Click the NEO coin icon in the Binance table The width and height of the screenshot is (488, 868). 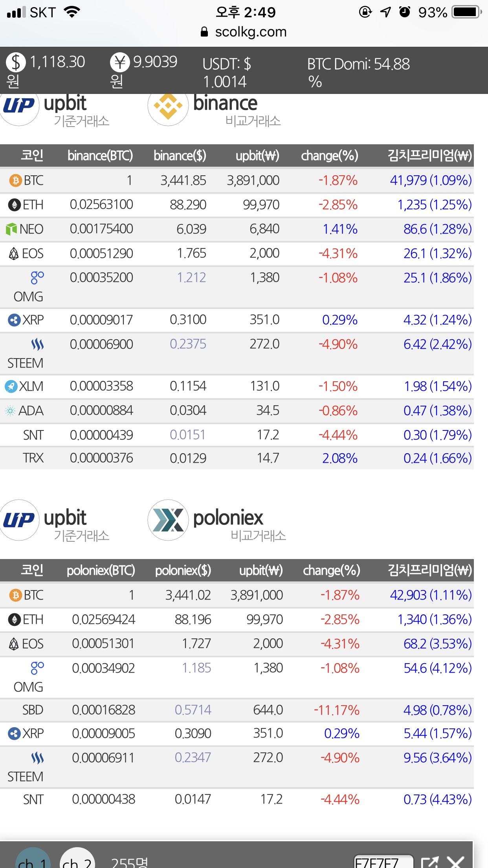pyautogui.click(x=11, y=229)
